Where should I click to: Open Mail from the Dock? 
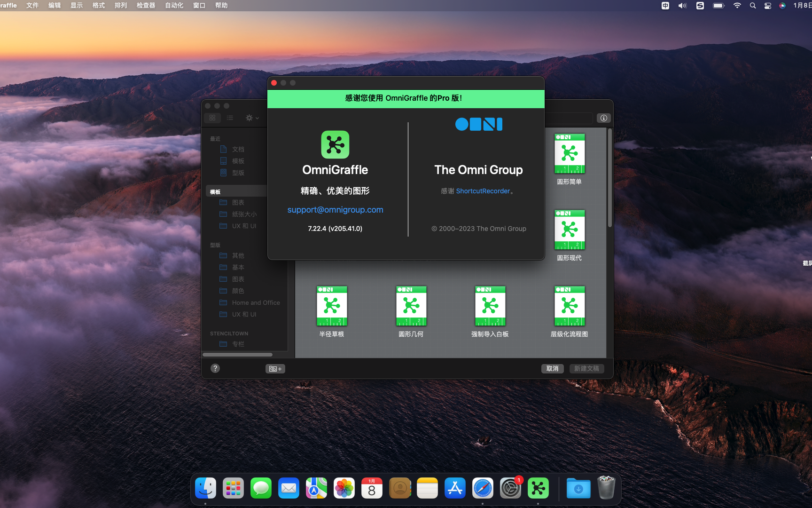(x=289, y=488)
